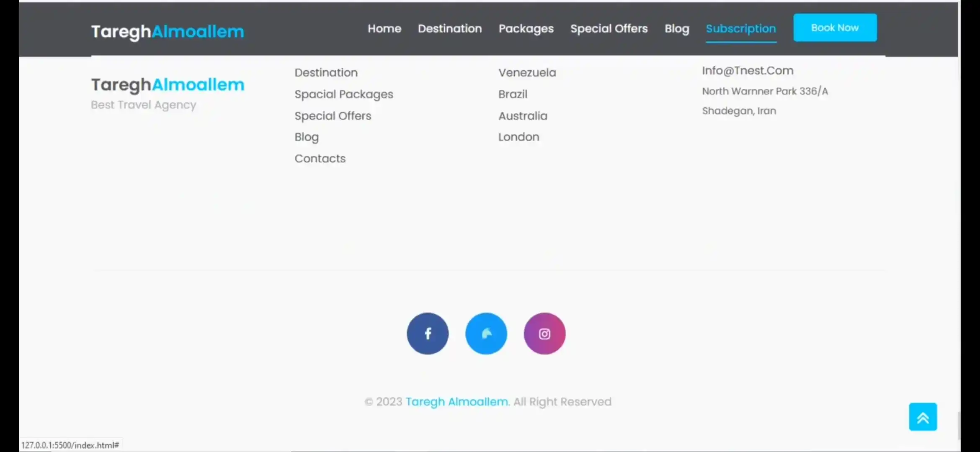Viewport: 980px width, 452px height.
Task: Open the Brazil footer link
Action: [513, 94]
